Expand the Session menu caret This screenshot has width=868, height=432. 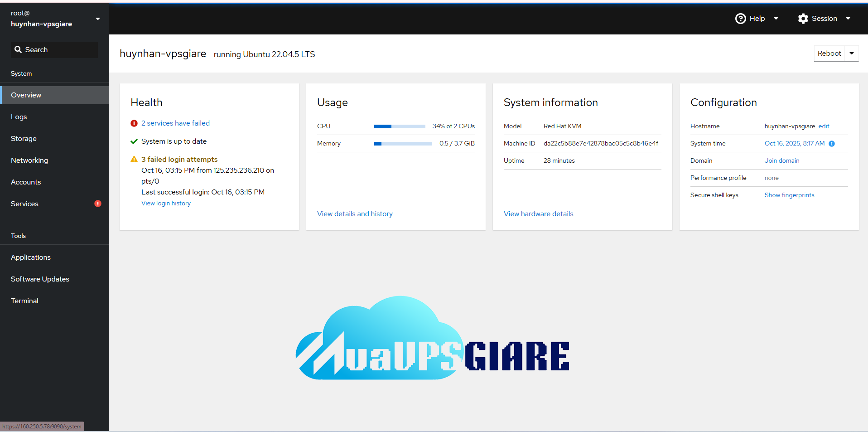tap(848, 19)
